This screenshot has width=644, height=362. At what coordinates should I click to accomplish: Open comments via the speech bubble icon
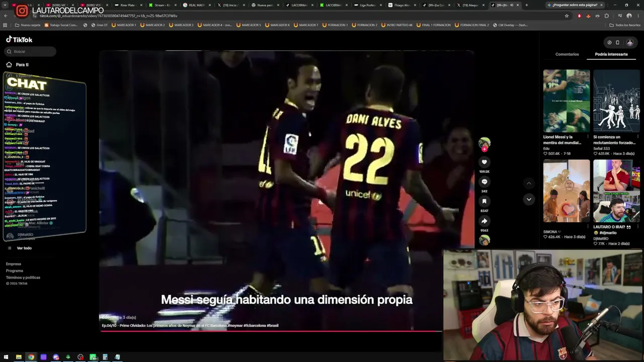[x=485, y=182]
